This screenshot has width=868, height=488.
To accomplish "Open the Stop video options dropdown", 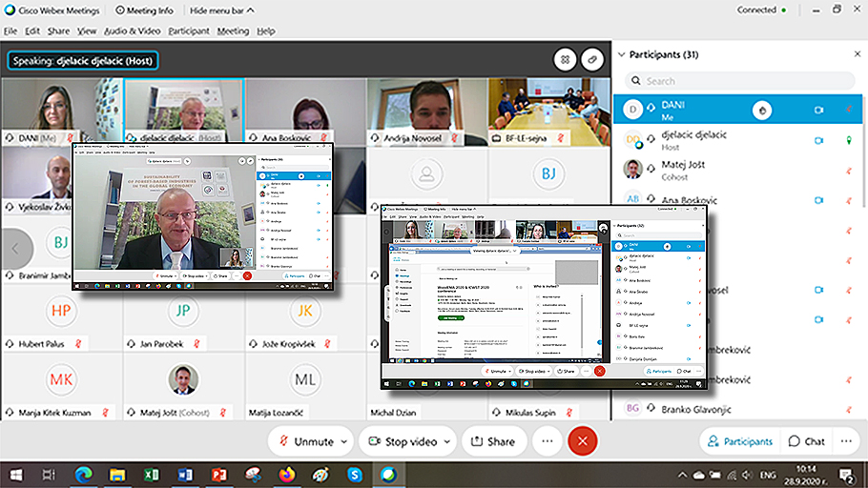I will 446,441.
